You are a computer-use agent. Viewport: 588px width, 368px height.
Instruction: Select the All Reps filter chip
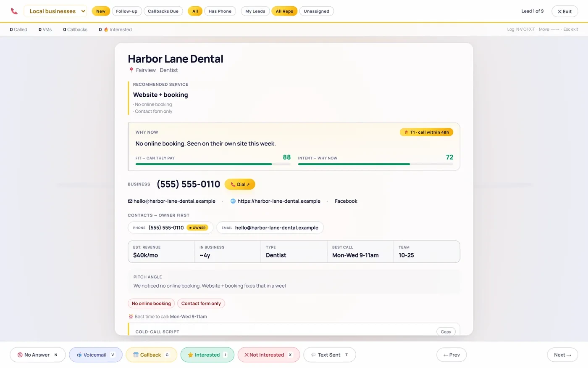[284, 11]
